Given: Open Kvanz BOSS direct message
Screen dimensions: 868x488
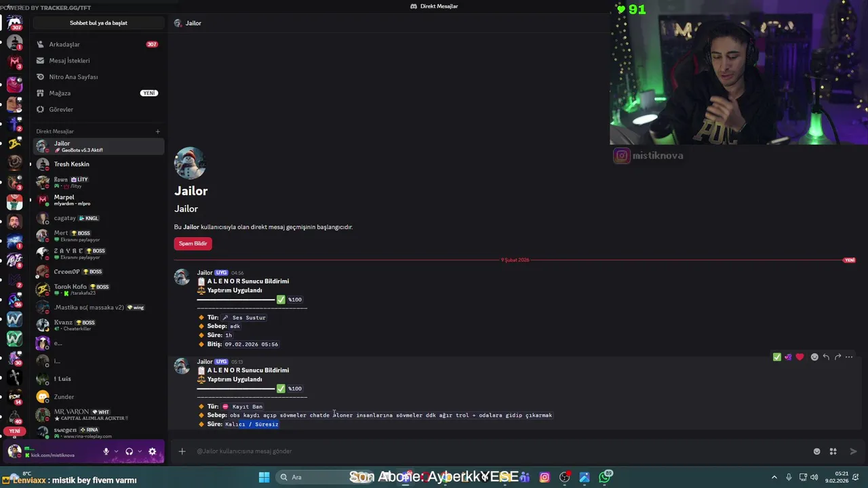Looking at the screenshot, I should point(98,325).
